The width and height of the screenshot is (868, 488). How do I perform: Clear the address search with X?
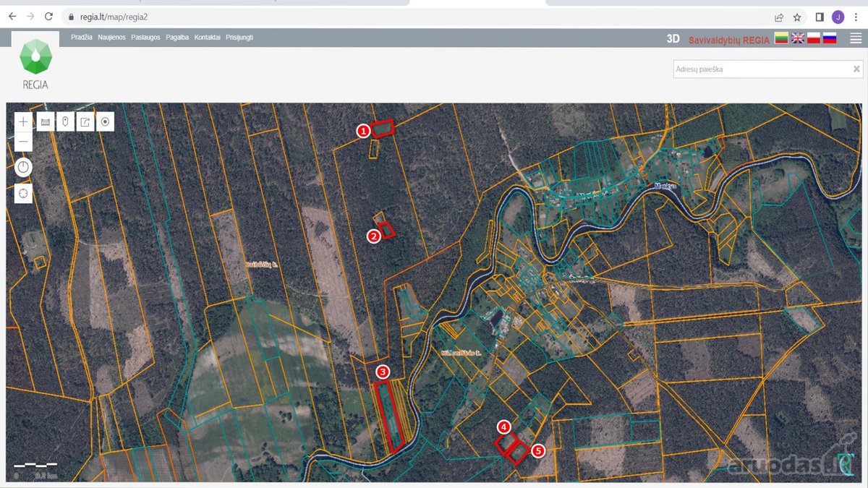(856, 69)
